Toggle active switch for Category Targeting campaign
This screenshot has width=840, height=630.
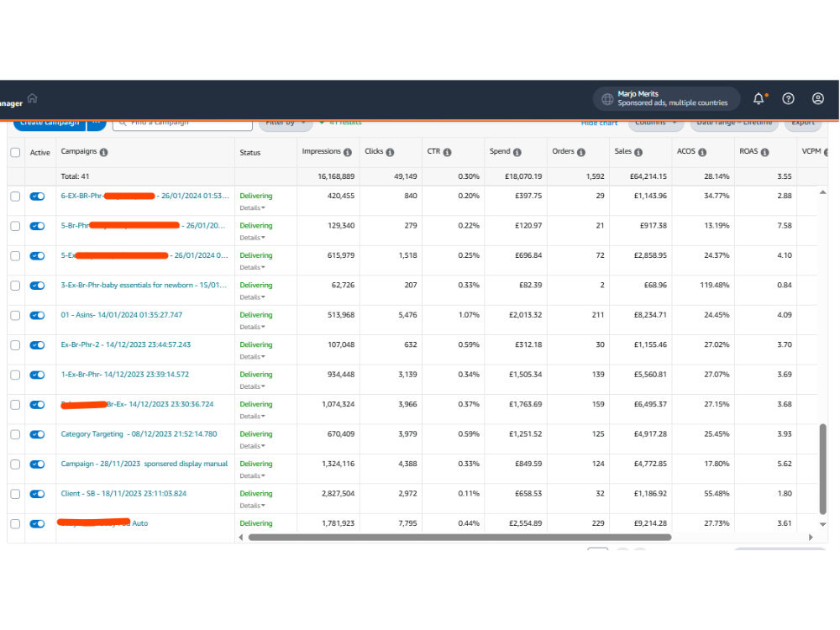pos(38,434)
